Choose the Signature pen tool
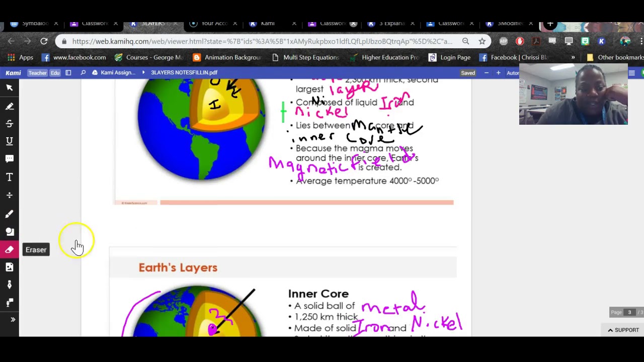The height and width of the screenshot is (362, 644). [9, 285]
